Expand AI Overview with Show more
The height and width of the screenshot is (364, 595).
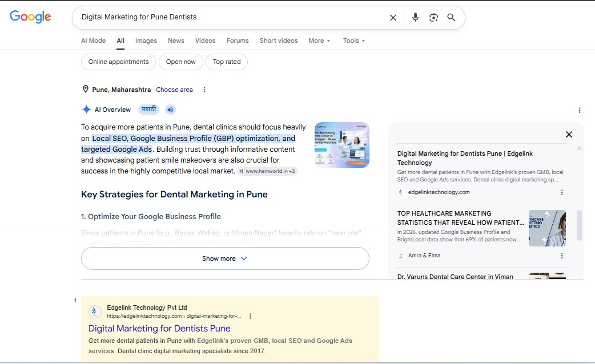(225, 258)
